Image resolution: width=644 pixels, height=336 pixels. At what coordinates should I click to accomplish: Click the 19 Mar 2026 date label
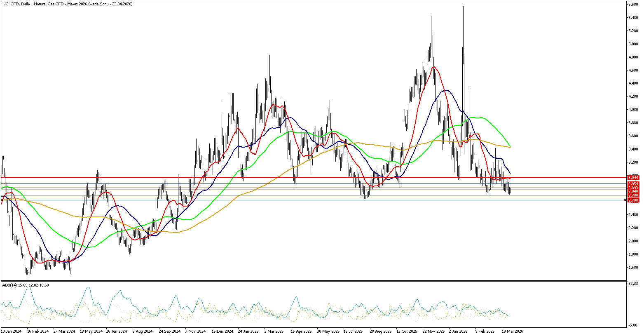(x=512, y=331)
